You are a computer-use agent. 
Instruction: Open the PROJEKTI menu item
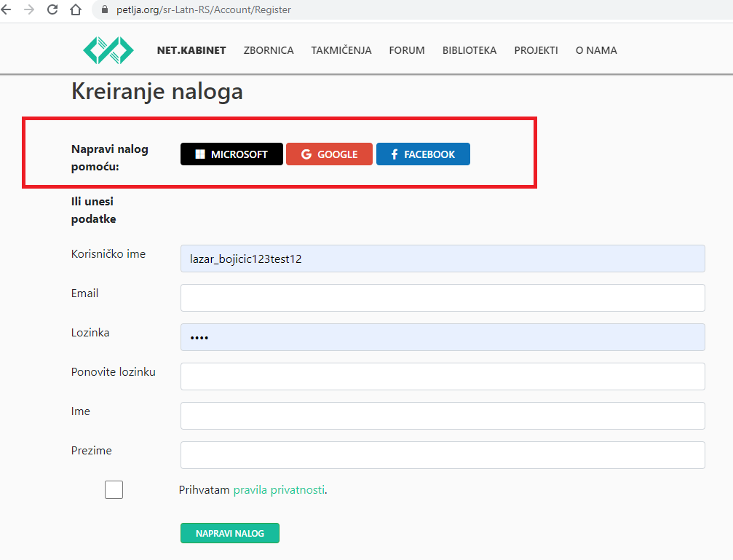[x=536, y=50]
